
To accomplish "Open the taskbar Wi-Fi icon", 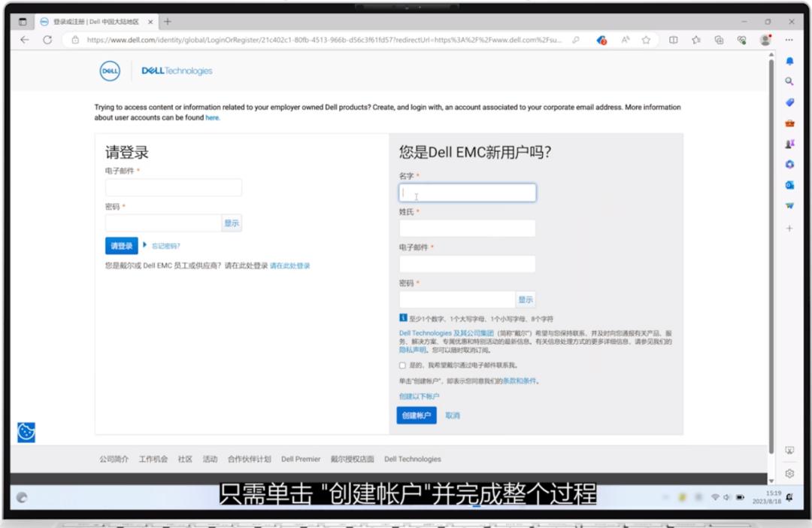I will [715, 497].
